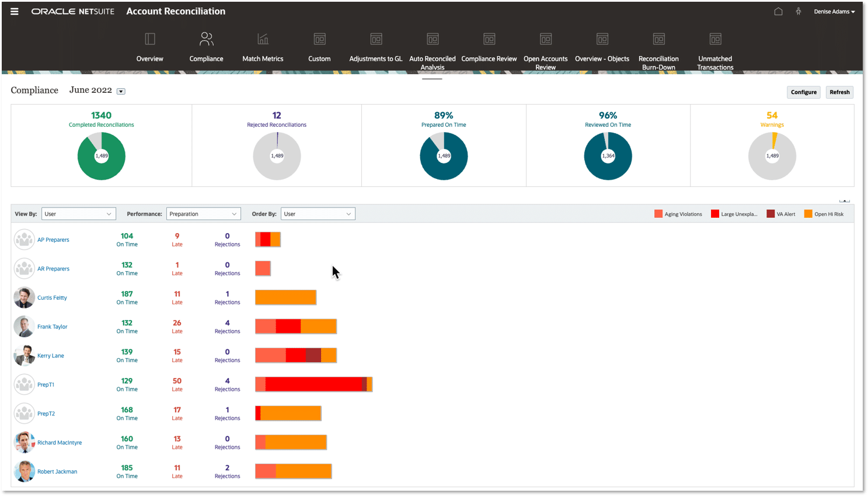The height and width of the screenshot is (496, 868).
Task: Toggle the Aging Violations legend swatch
Action: tap(658, 214)
